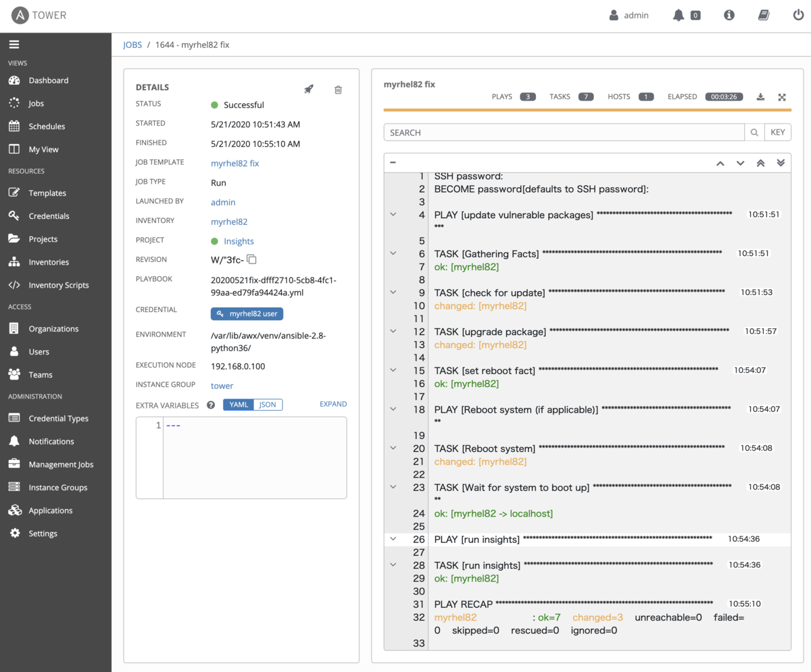Download the job output
The image size is (811, 672).
point(760,97)
